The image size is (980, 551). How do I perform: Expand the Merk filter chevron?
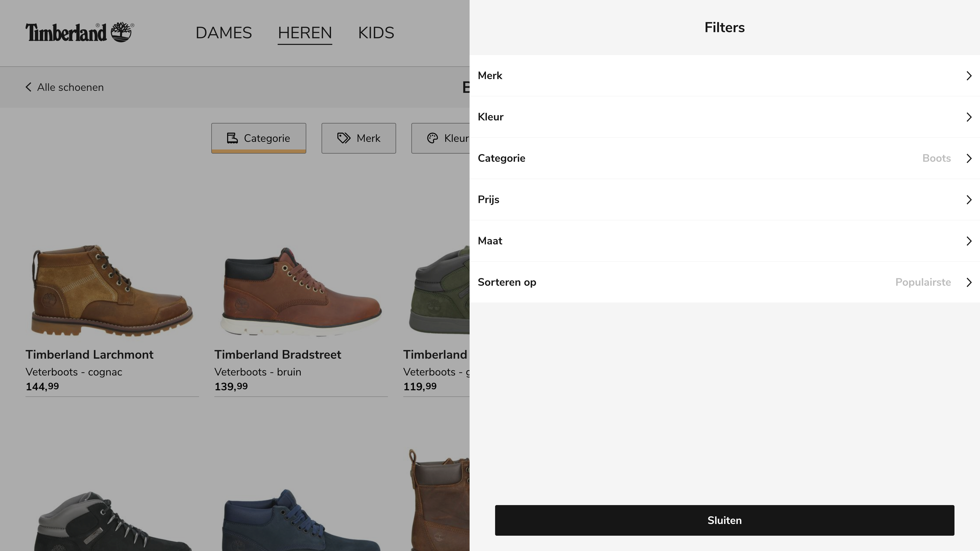969,76
